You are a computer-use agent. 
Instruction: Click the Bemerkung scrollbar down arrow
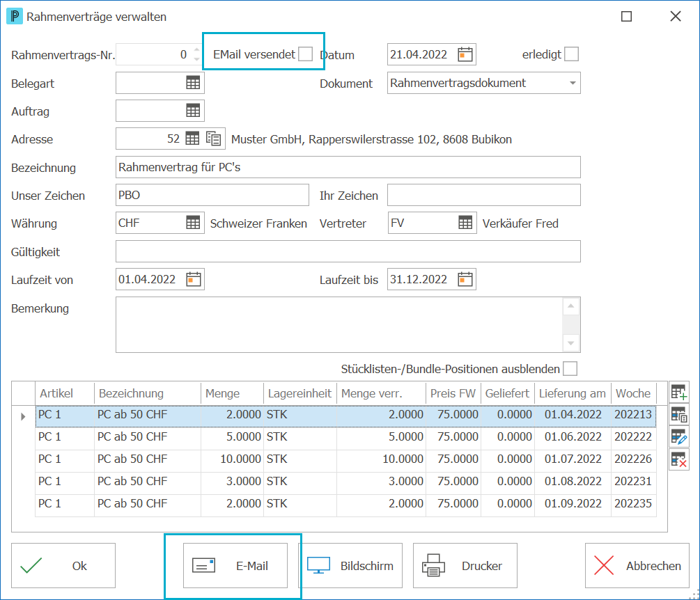(571, 343)
